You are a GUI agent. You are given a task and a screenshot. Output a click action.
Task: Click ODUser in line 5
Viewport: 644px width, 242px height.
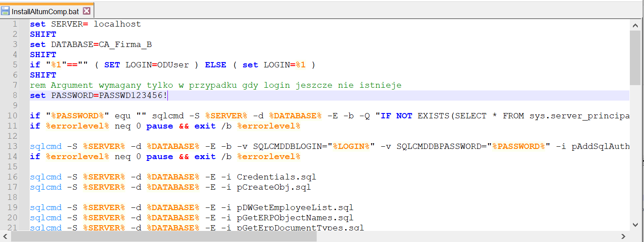(x=173, y=65)
